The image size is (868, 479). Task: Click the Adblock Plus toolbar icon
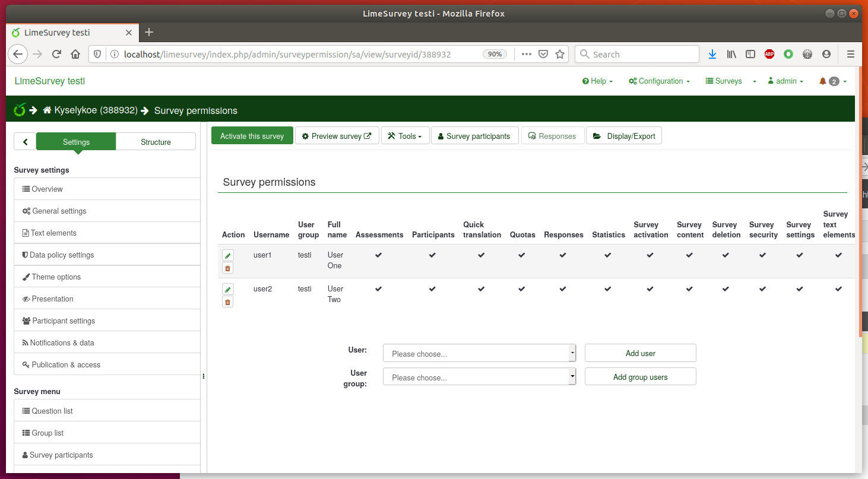coord(769,54)
